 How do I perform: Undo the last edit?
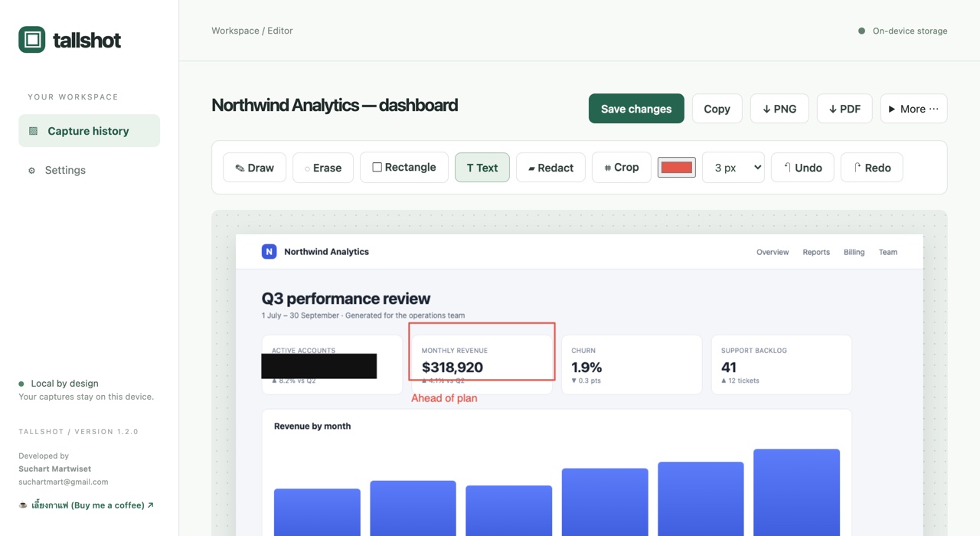coord(802,168)
